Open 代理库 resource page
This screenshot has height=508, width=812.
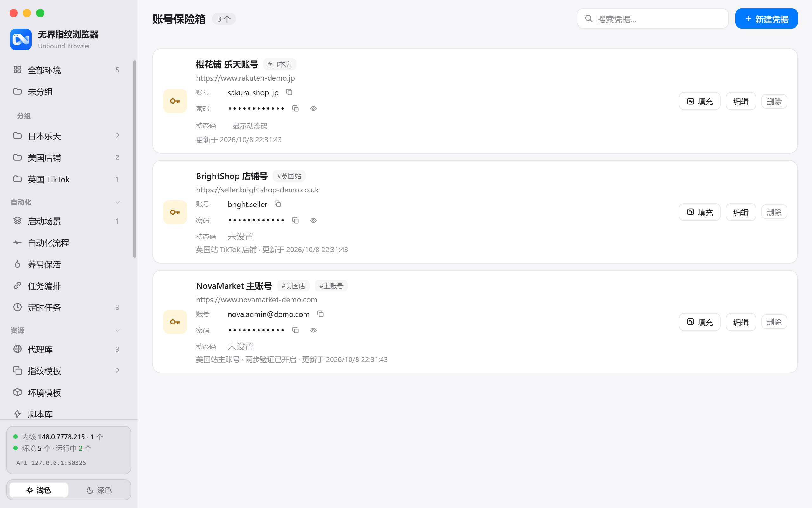pos(66,350)
